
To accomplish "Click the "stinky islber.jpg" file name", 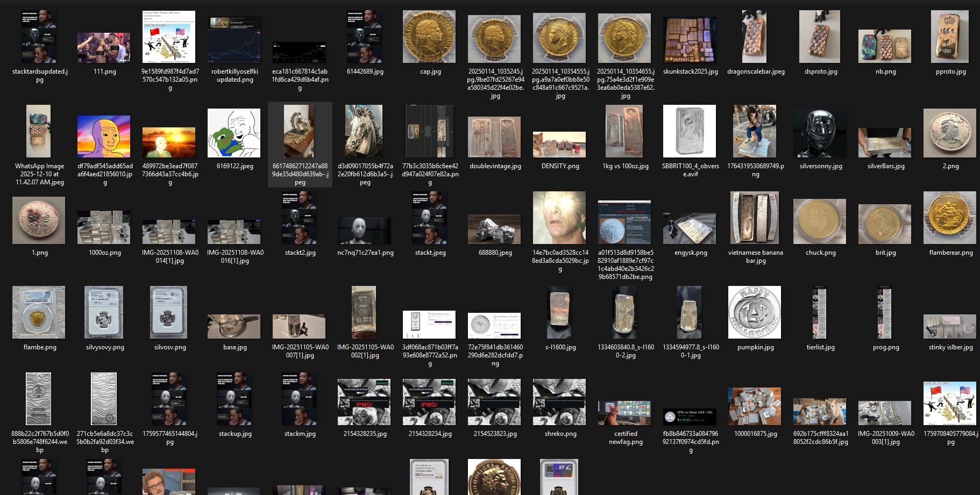I will point(951,347).
